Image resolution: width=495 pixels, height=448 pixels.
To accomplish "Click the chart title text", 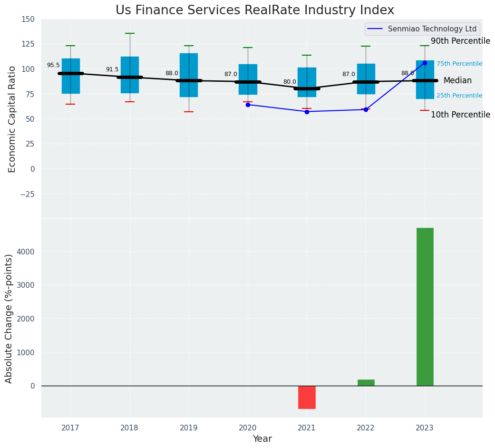I will [254, 10].
